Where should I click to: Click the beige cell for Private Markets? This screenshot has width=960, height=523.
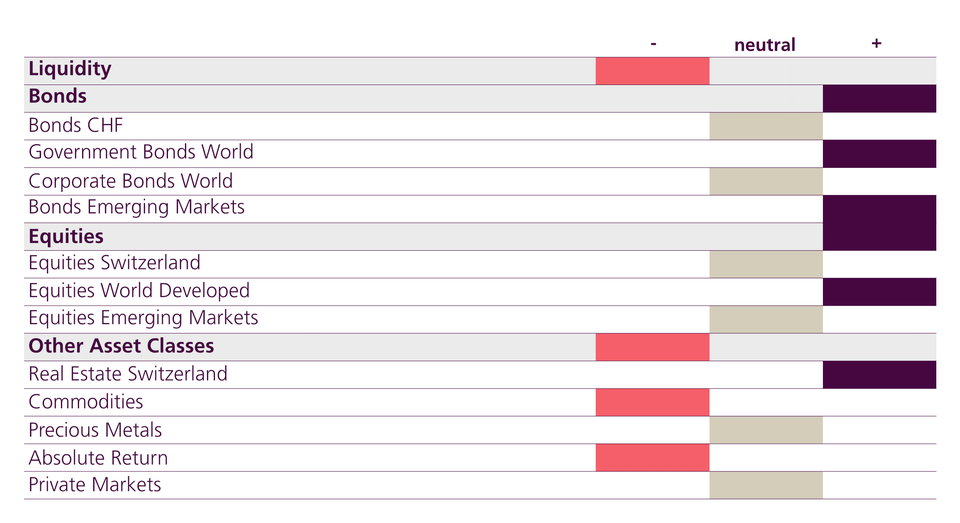766,485
